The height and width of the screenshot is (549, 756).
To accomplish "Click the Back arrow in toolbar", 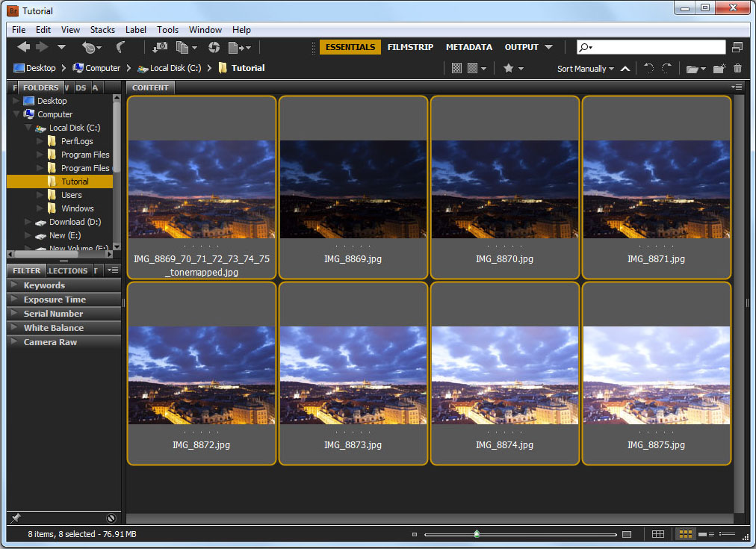I will 23,47.
